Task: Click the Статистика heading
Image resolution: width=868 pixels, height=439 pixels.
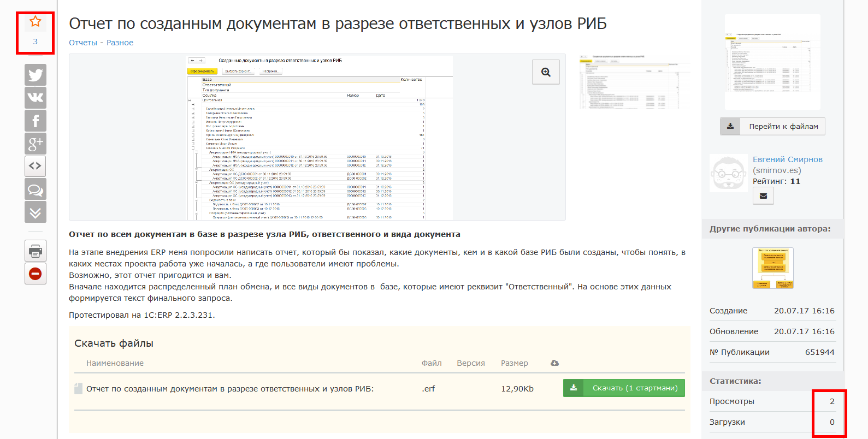Action: pos(735,381)
